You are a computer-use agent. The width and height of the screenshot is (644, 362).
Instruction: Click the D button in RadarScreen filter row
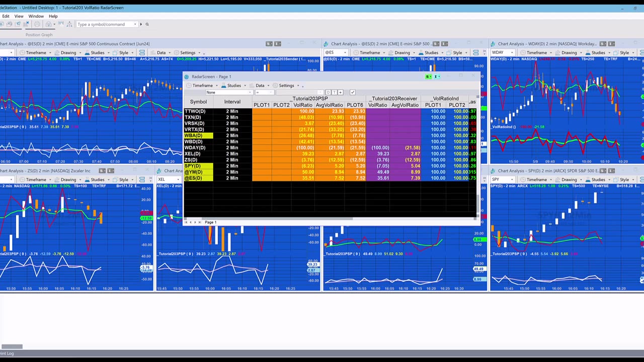point(329,93)
